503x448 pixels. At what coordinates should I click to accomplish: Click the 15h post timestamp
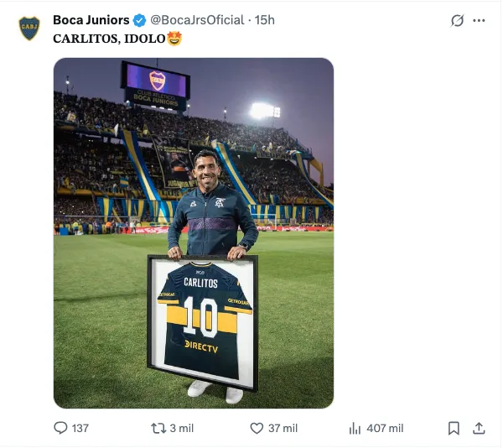(x=265, y=19)
